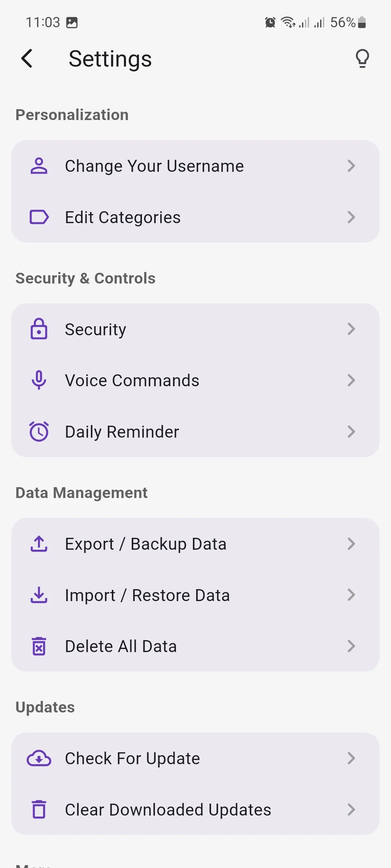Image resolution: width=391 pixels, height=868 pixels.
Task: Tap the microphone Voice Commands icon
Action: (x=39, y=380)
